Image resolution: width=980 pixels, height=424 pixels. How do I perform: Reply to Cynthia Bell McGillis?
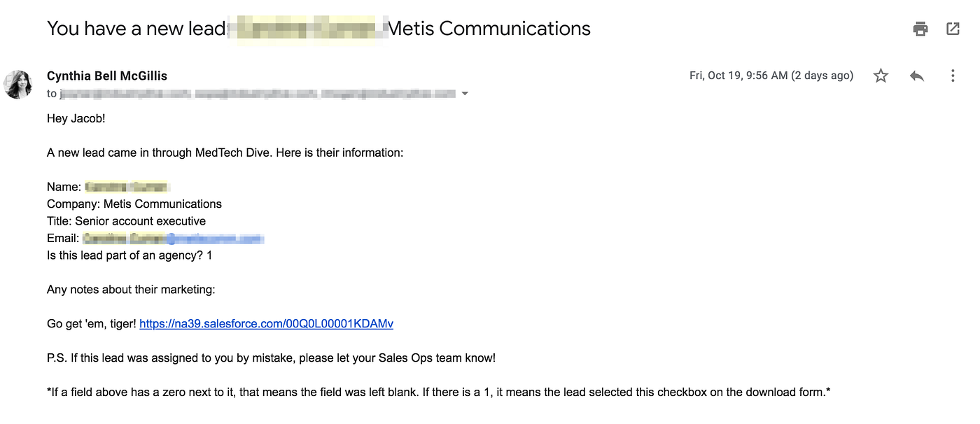917,75
